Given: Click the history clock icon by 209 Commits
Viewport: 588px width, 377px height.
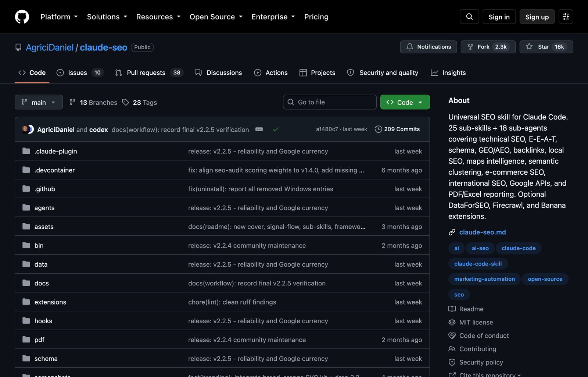Looking at the screenshot, I should tap(378, 129).
